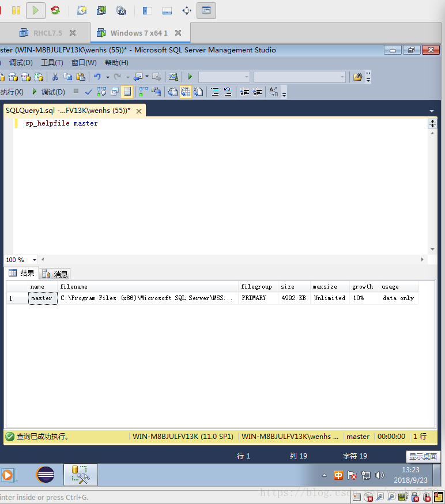The image size is (445, 504).
Task: Uncomment the selected lines
Action: tap(228, 92)
